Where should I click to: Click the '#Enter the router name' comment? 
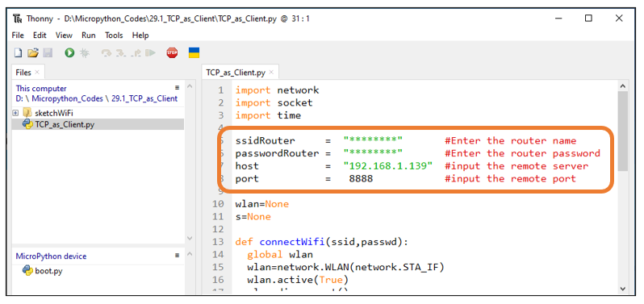pyautogui.click(x=511, y=141)
